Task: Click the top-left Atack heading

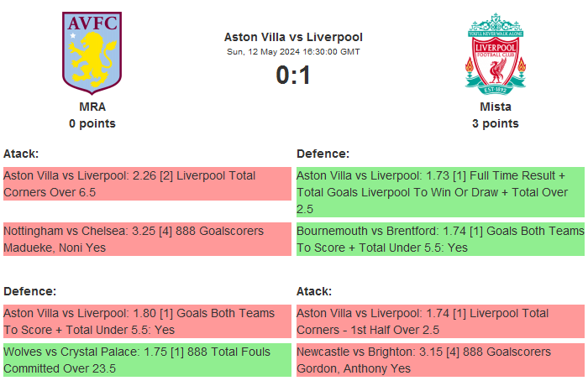Action: (x=21, y=154)
